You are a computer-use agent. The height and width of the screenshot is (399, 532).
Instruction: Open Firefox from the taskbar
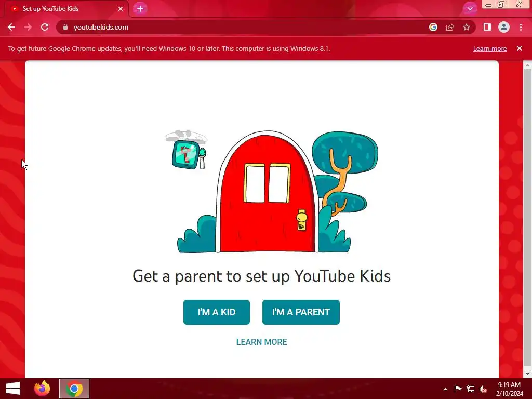(x=42, y=389)
